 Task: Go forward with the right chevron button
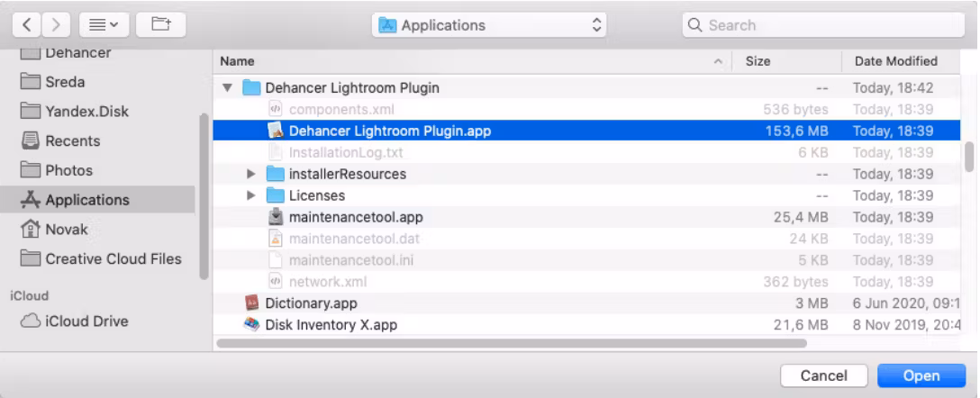click(56, 25)
